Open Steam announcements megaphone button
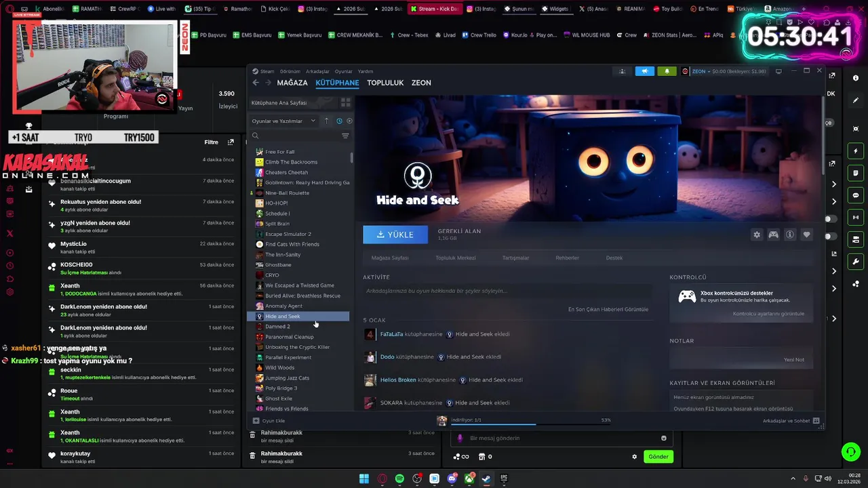 pyautogui.click(x=645, y=71)
